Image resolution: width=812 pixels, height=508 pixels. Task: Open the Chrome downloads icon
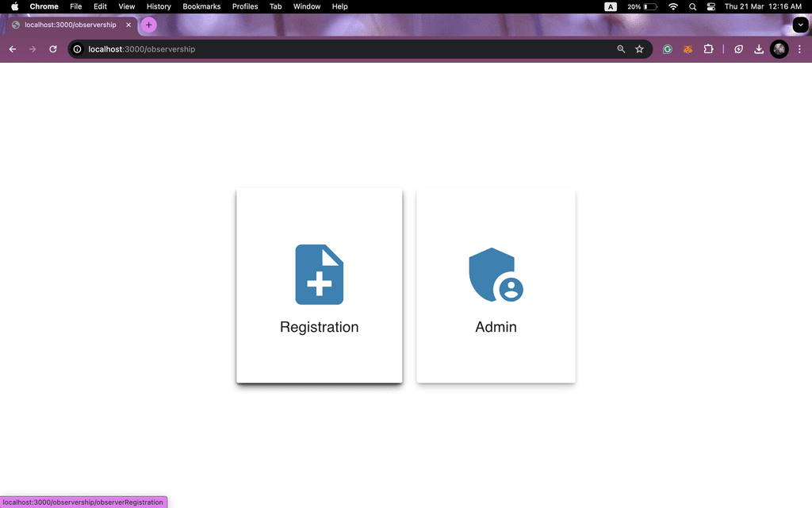[759, 49]
